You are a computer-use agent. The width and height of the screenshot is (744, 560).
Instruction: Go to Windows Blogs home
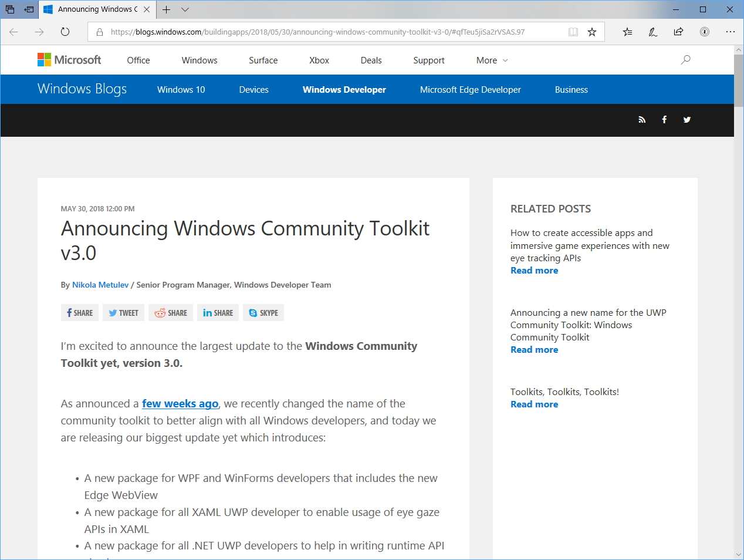pyautogui.click(x=82, y=89)
